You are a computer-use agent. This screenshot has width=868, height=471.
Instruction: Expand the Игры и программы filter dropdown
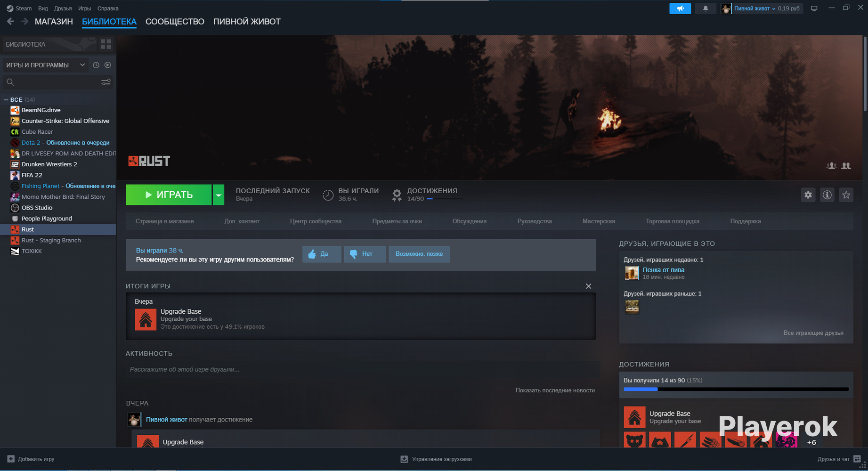tap(45, 65)
